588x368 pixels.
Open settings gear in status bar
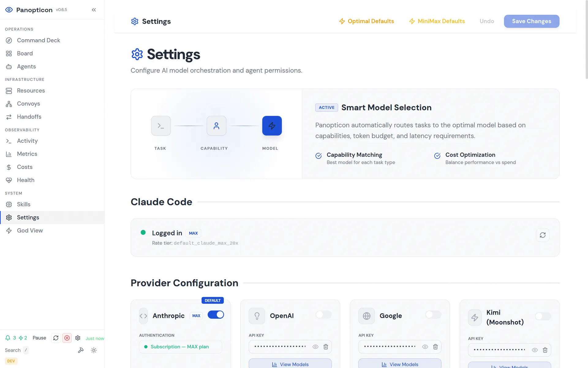pos(78,338)
